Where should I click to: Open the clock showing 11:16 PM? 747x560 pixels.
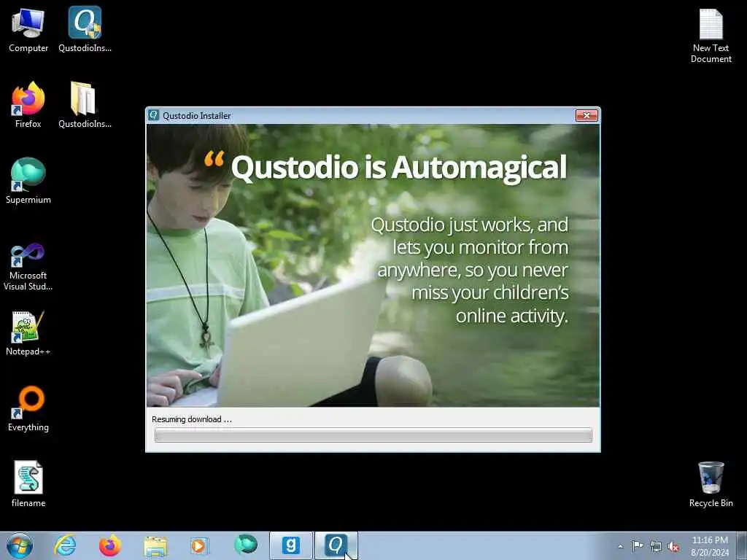[x=710, y=546]
